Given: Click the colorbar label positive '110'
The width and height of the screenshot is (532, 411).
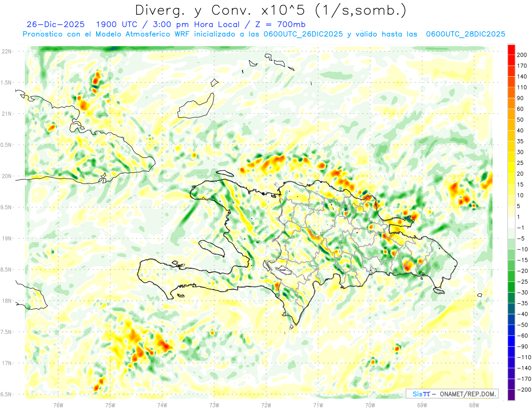Looking at the screenshot, I should [522, 87].
